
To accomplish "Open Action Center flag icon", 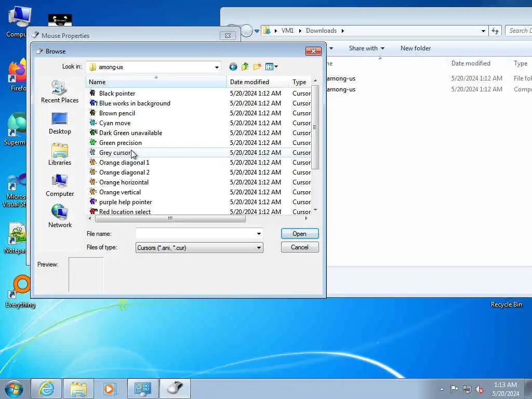I will coord(454,389).
